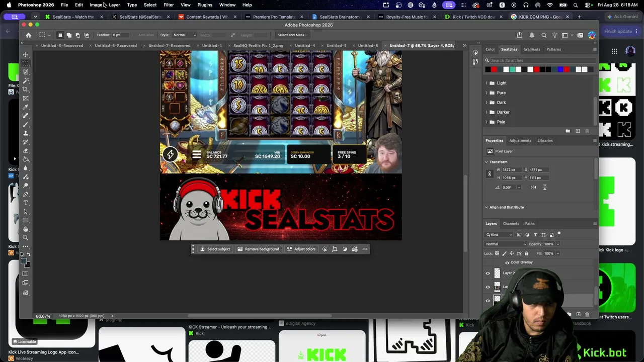Click Select and Mask button
Image resolution: width=644 pixels, height=362 pixels.
292,35
